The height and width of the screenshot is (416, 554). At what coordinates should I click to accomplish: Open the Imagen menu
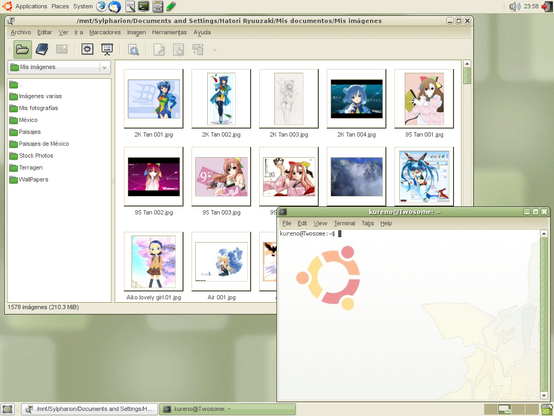coord(136,33)
